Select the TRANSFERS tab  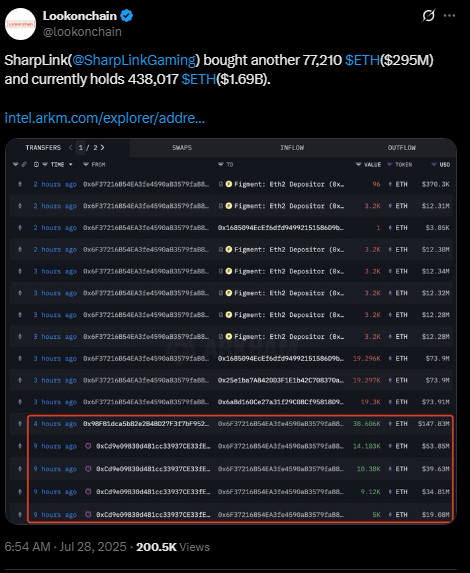[x=43, y=148]
